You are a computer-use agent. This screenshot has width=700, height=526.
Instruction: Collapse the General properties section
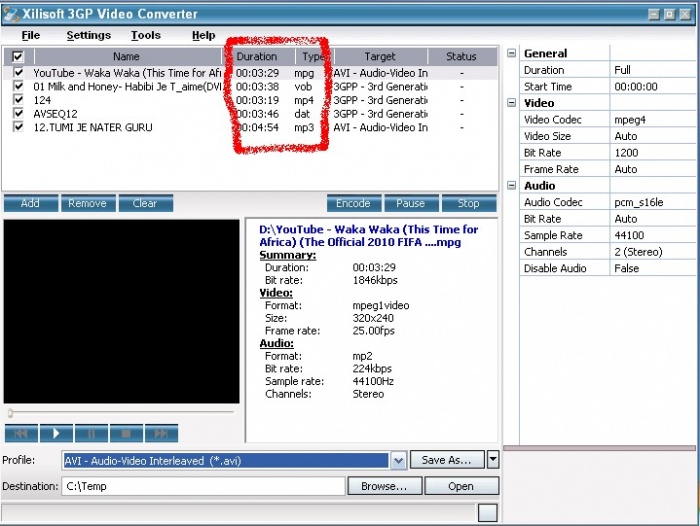(512, 53)
